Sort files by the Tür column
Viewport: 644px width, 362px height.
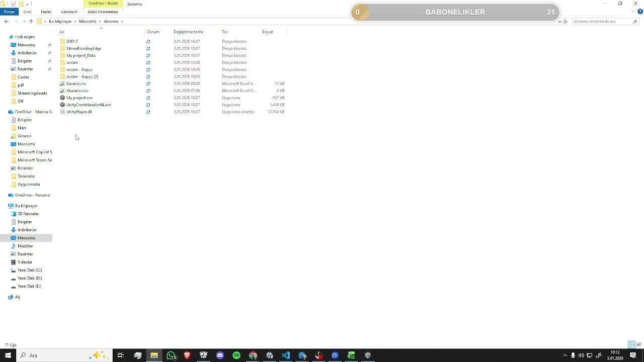tap(225, 32)
